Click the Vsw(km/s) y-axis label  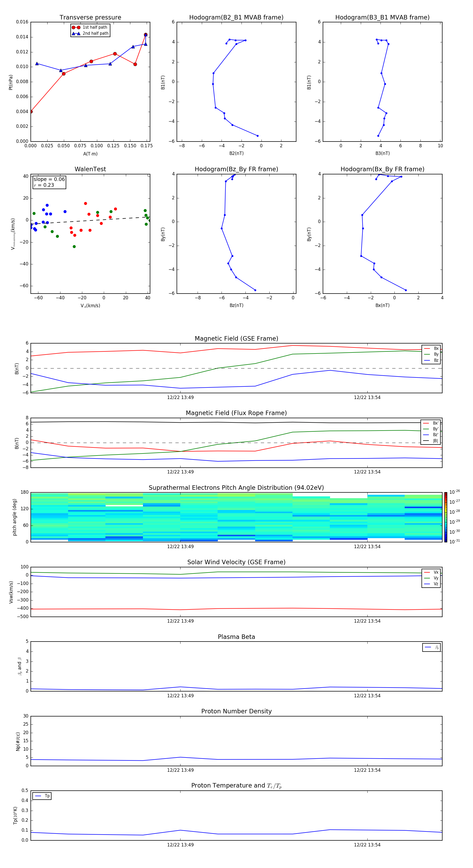click(x=11, y=592)
